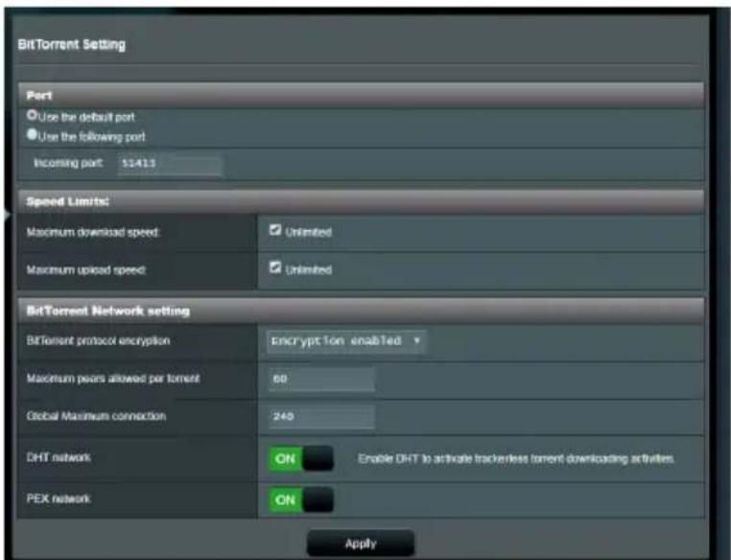The image size is (731, 560).
Task: Click the Speed Limits section header
Action: (361, 201)
